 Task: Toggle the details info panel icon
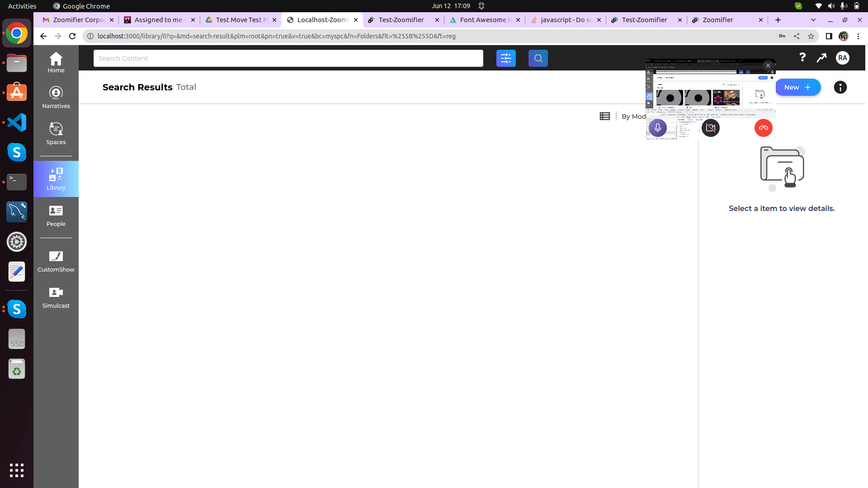point(840,87)
